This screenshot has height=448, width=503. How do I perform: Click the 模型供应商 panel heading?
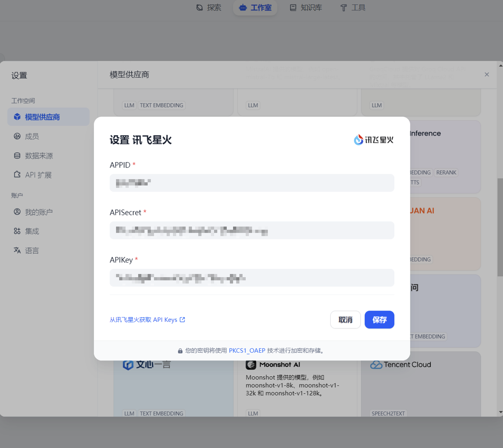tap(129, 75)
